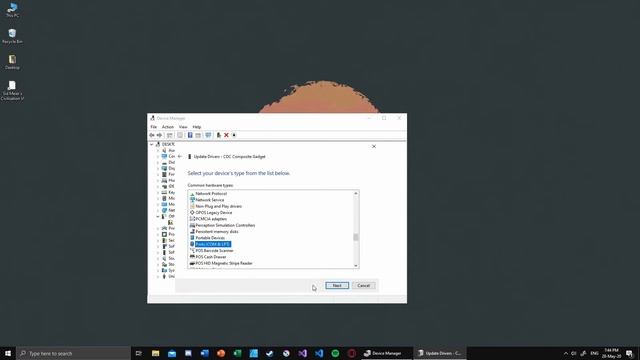This screenshot has width=640, height=360.
Task: Open This PC desktop icon
Action: tap(12, 10)
